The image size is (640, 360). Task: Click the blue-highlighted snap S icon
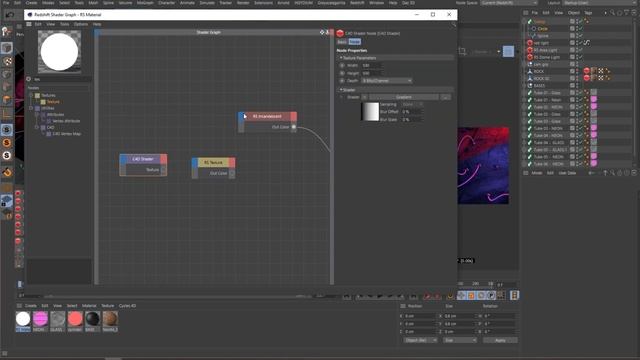7,130
